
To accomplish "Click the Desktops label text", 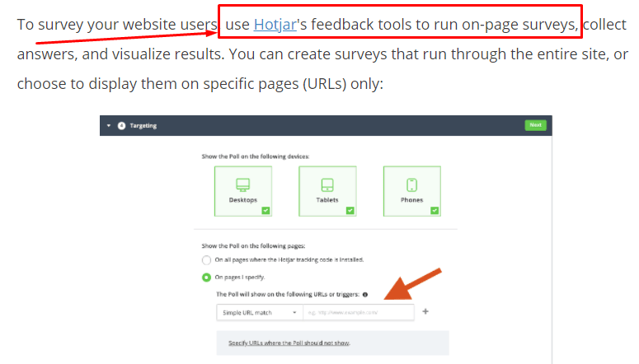I will (x=243, y=200).
